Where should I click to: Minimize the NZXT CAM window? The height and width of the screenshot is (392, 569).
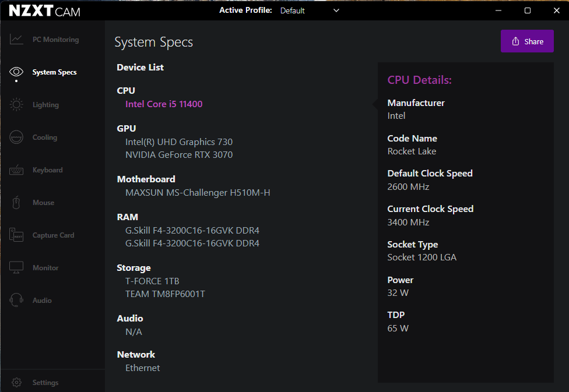point(498,10)
